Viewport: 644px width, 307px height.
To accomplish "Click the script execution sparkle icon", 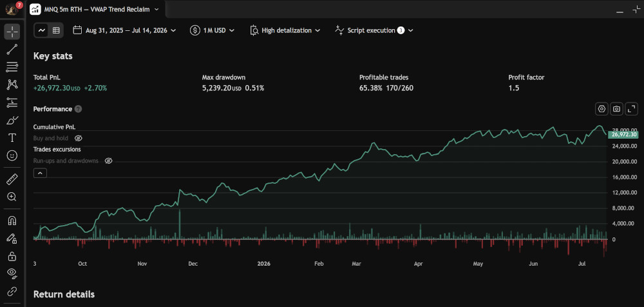I will [x=339, y=30].
